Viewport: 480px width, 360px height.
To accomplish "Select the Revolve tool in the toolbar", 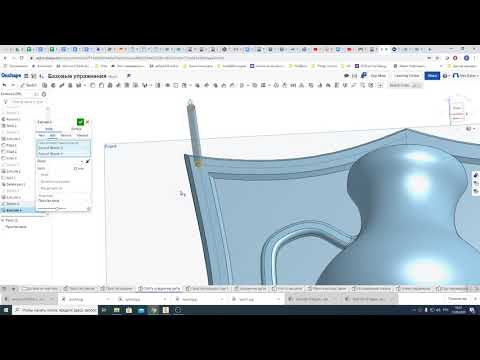I will pyautogui.click(x=53, y=85).
